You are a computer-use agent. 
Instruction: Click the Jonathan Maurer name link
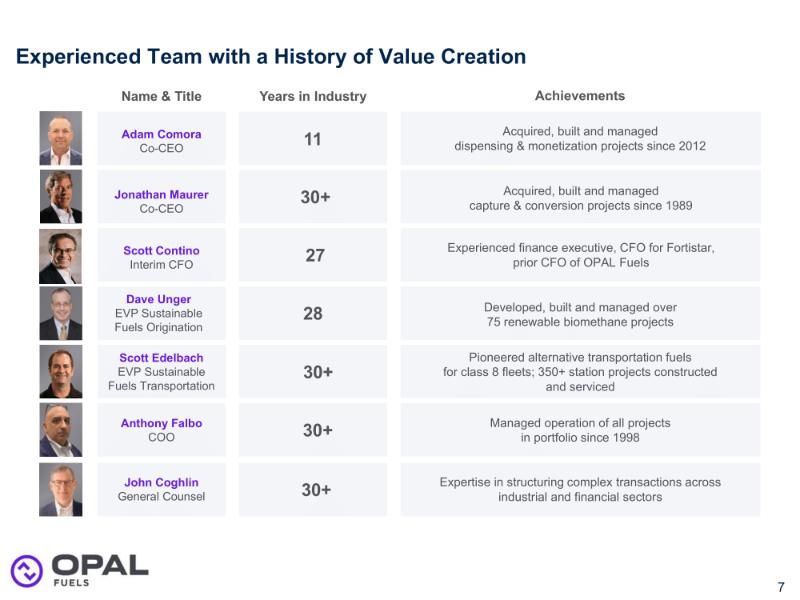click(x=161, y=194)
